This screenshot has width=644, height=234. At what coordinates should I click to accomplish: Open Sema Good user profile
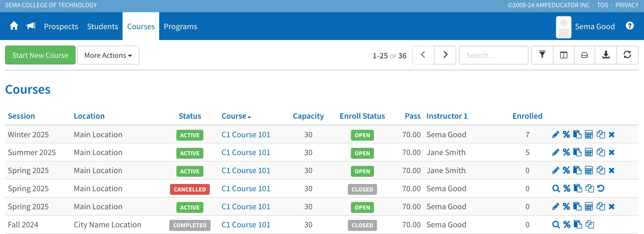point(595,26)
